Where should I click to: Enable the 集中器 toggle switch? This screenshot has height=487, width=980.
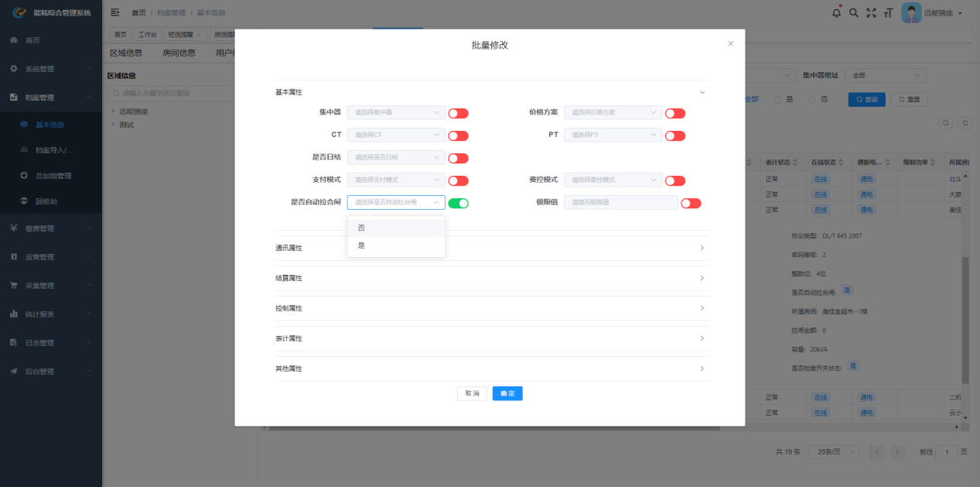(458, 113)
